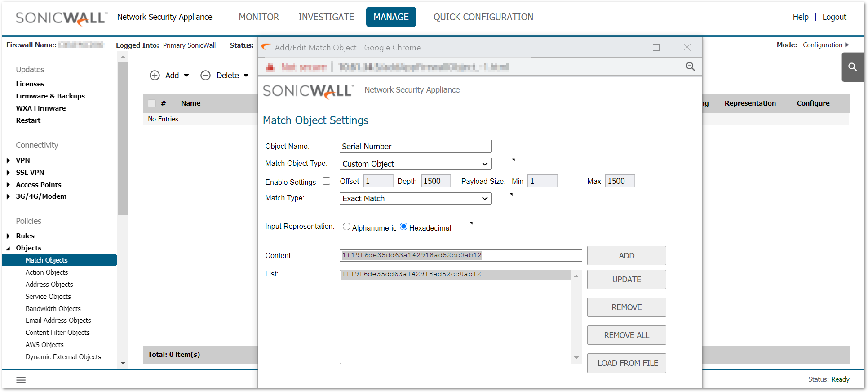This screenshot has height=392, width=868.
Task: Switch to the MANAGE tab
Action: tap(391, 17)
